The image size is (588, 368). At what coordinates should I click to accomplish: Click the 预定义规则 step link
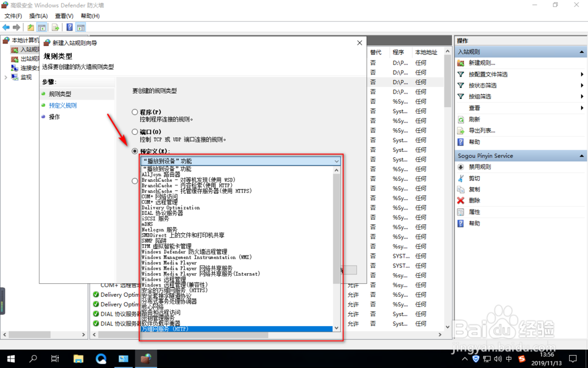click(x=63, y=105)
